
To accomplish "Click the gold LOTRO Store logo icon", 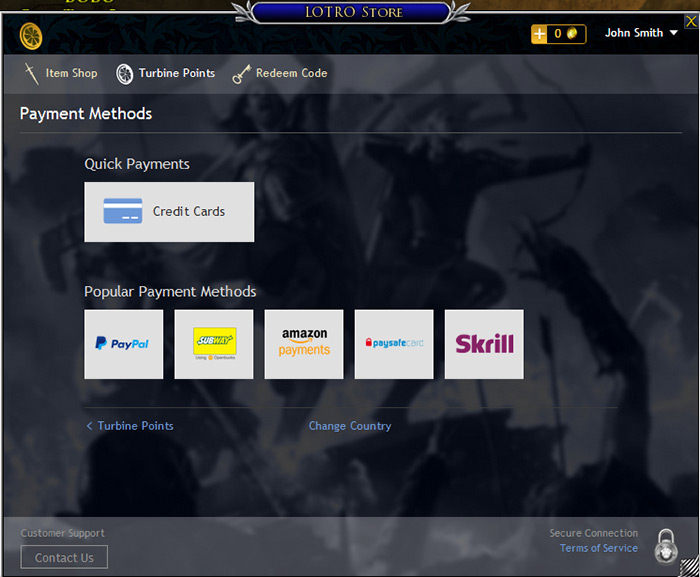I will [31, 36].
